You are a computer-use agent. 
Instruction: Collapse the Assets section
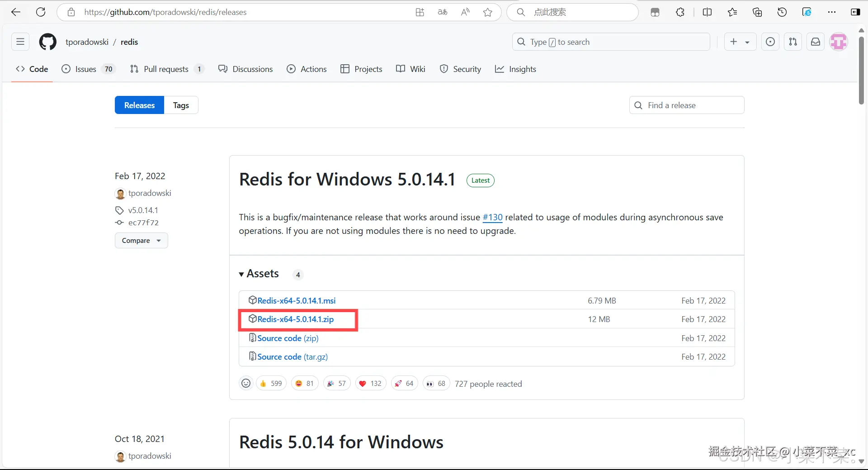tap(259, 274)
